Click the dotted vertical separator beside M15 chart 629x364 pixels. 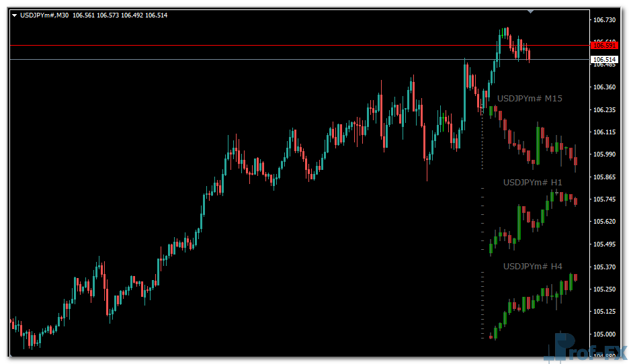tap(483, 138)
